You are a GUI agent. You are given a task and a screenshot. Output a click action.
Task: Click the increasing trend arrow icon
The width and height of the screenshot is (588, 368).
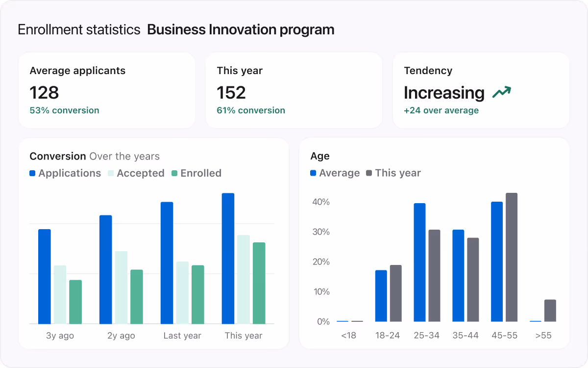[501, 92]
